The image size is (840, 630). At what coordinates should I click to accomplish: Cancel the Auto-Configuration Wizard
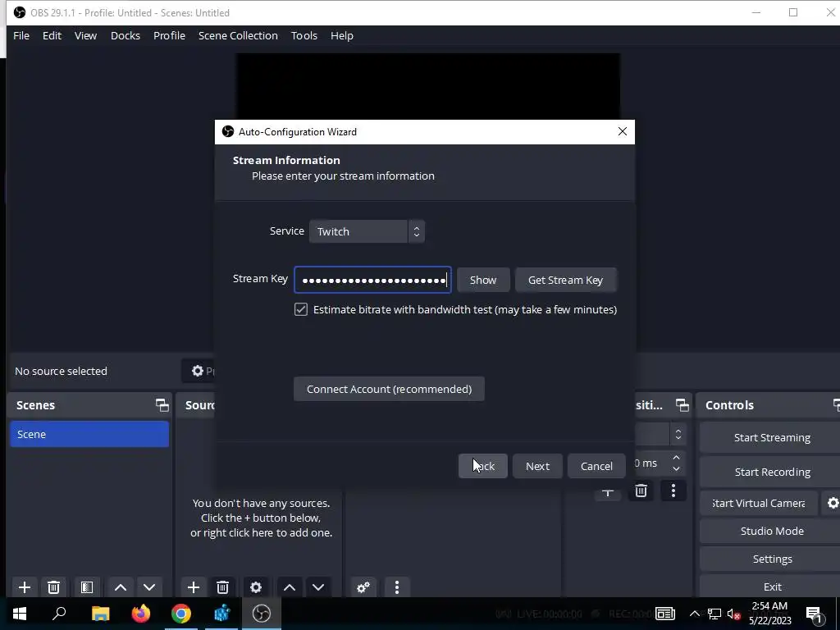pos(596,466)
